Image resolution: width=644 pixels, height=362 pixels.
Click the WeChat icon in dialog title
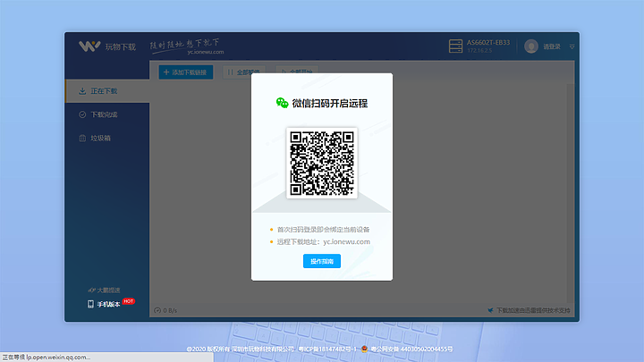[282, 103]
